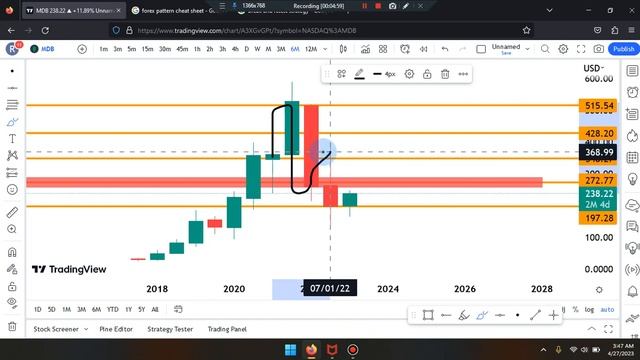640x360 pixels.
Task: Open the trend line tools in left sidebar
Action: [x=12, y=88]
